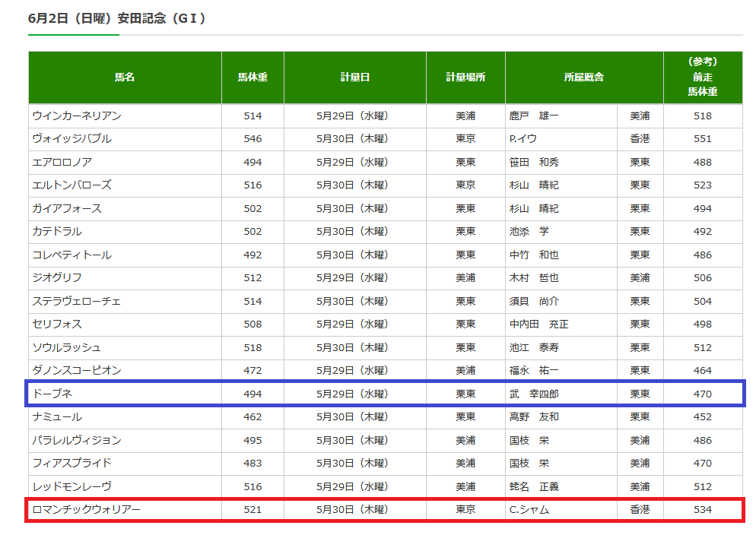Select horse name フィアスプライド

(71, 463)
